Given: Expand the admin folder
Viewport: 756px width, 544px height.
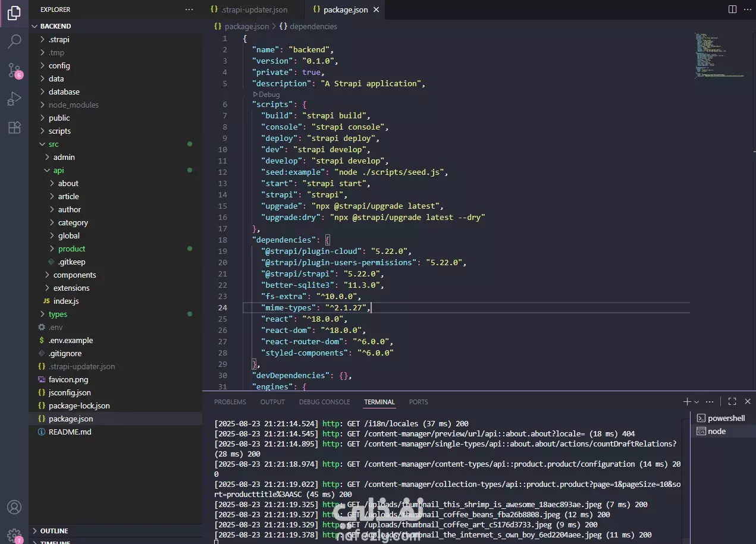Looking at the screenshot, I should (115, 157).
